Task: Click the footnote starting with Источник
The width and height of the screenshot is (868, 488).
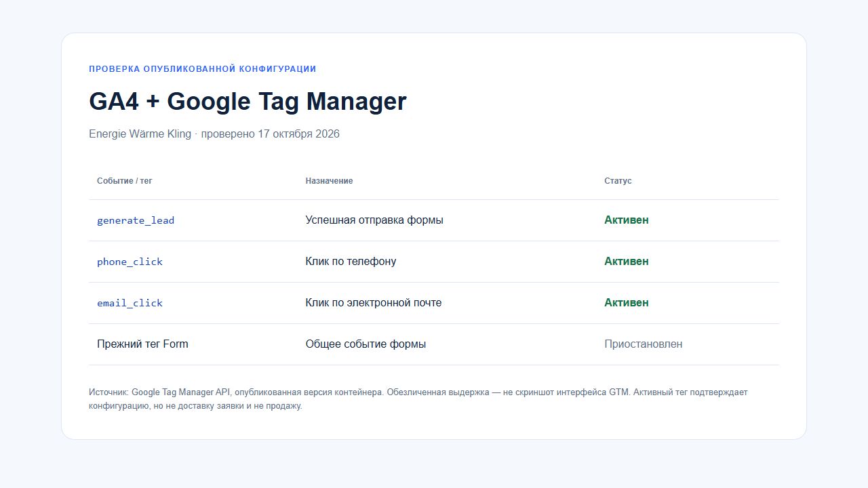Action: [418, 399]
